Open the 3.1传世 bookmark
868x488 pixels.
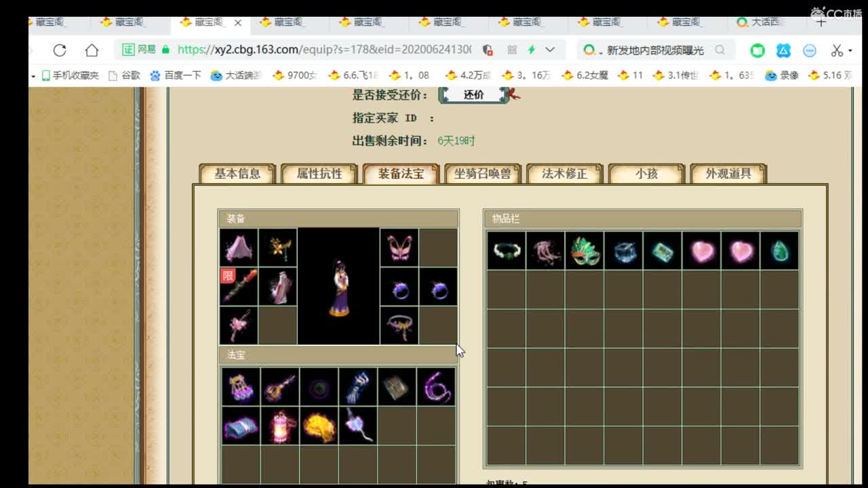point(675,75)
